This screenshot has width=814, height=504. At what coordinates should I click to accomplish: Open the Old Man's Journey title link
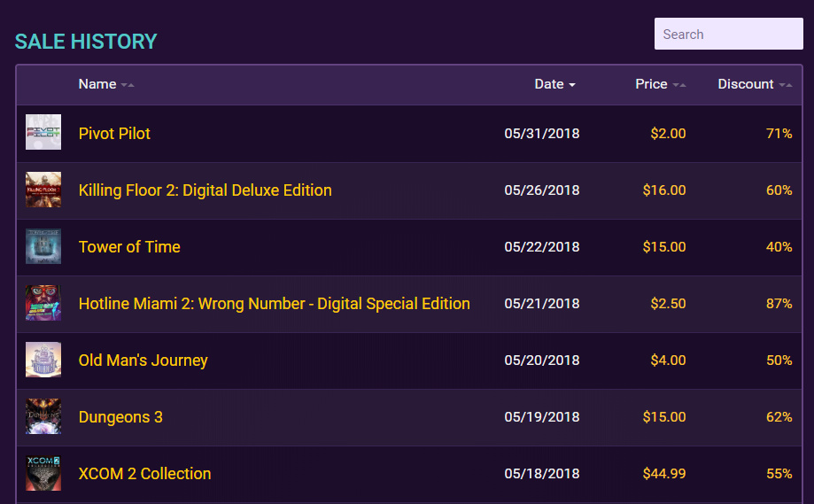point(143,361)
